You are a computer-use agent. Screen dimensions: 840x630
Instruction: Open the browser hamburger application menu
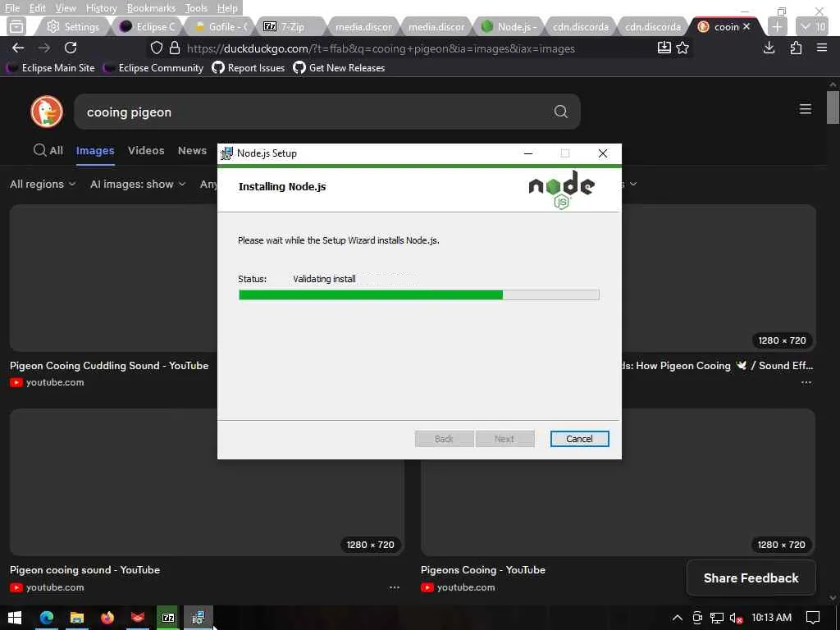coord(822,48)
